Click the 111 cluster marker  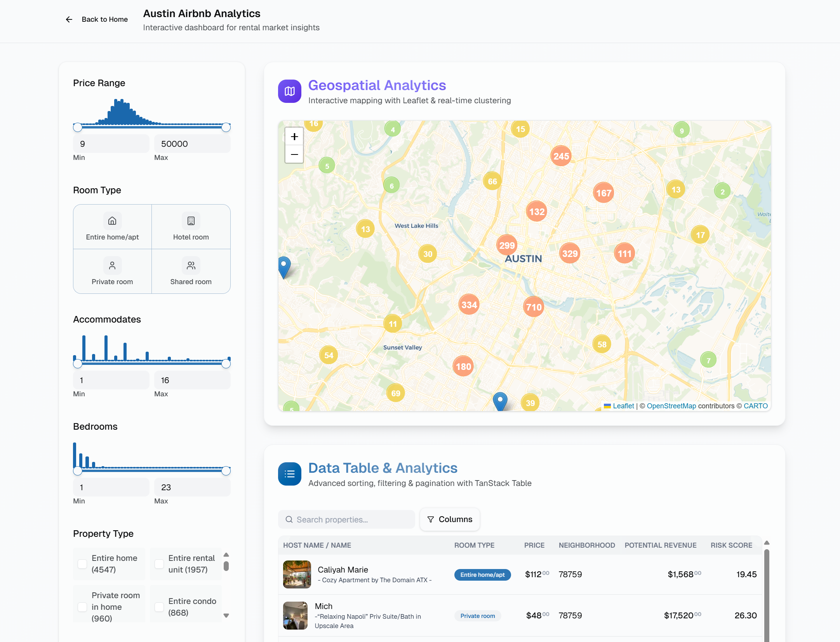[x=624, y=253]
